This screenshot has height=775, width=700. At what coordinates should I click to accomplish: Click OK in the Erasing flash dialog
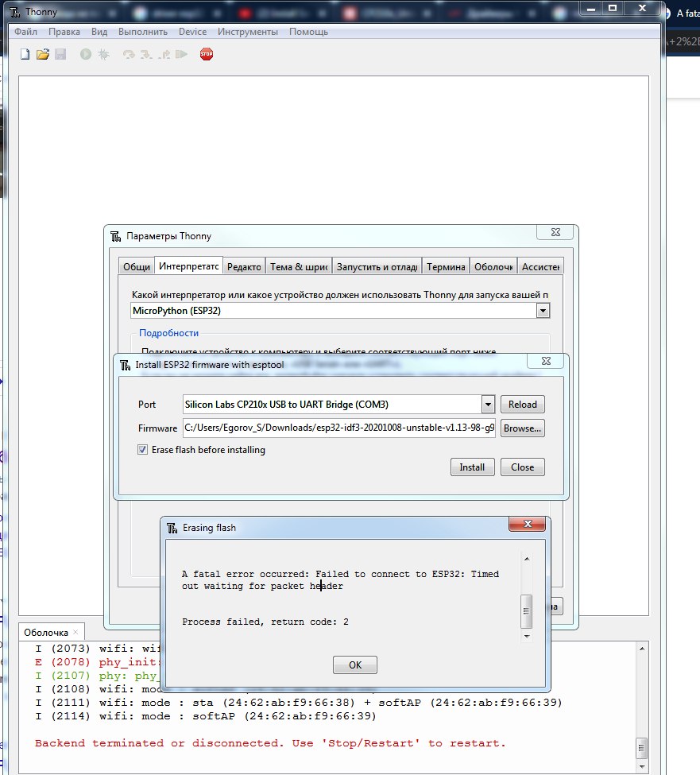tap(355, 665)
